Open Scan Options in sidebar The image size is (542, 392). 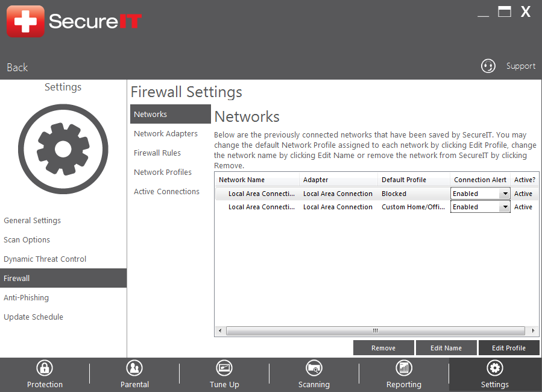point(27,240)
